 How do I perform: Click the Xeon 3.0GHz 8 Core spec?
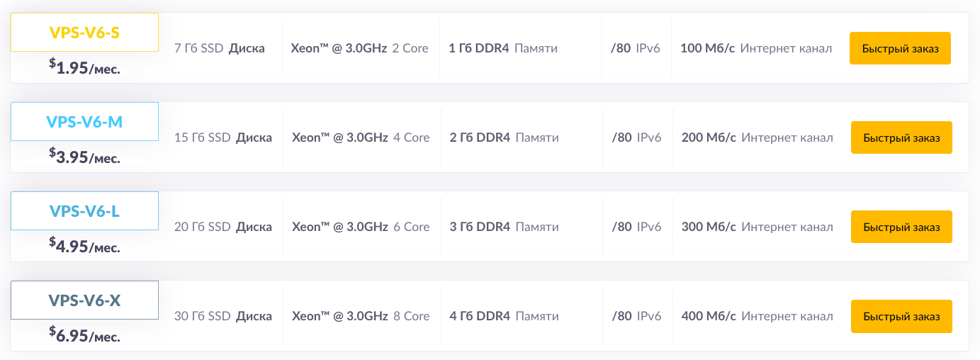pyautogui.click(x=361, y=316)
